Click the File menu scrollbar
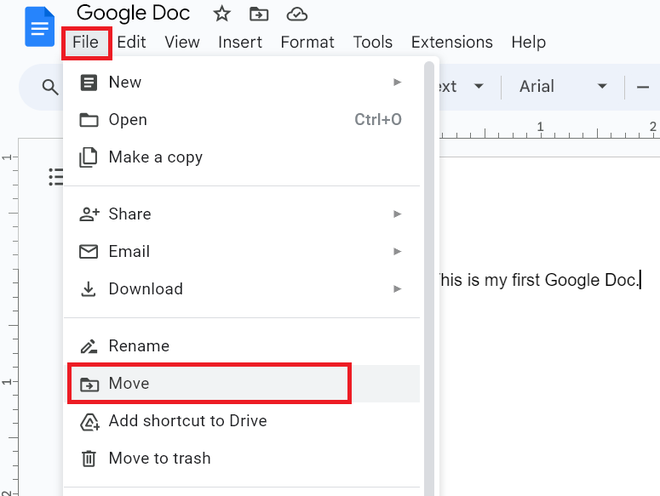660x496 pixels. click(x=429, y=278)
